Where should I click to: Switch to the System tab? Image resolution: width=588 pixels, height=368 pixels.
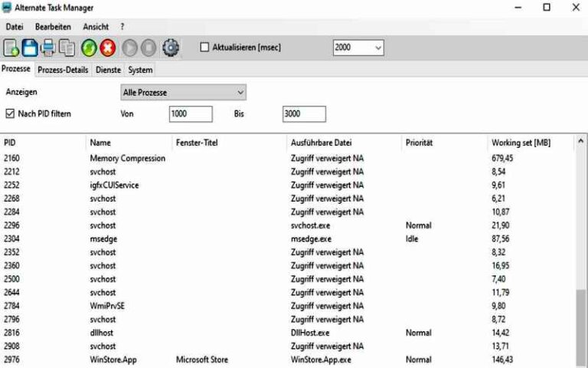140,70
